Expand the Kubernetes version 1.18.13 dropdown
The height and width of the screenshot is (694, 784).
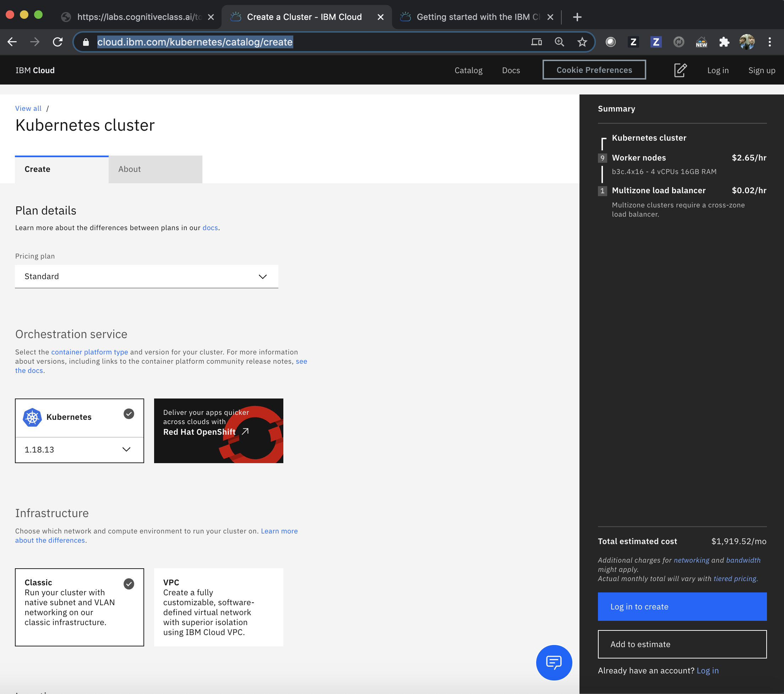(x=79, y=450)
